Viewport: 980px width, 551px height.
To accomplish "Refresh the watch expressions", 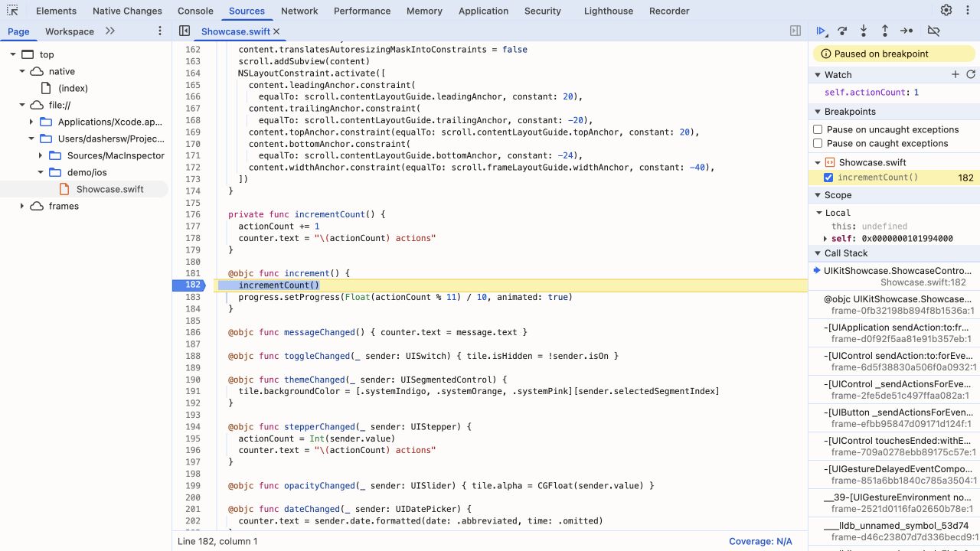I will coord(971,74).
